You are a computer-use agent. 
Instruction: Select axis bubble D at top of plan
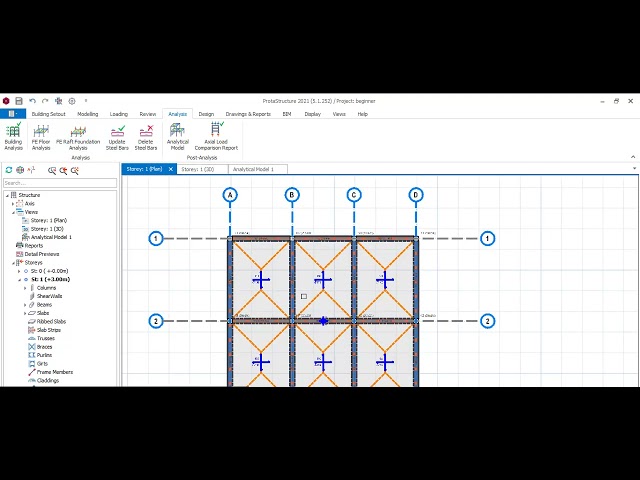click(416, 195)
